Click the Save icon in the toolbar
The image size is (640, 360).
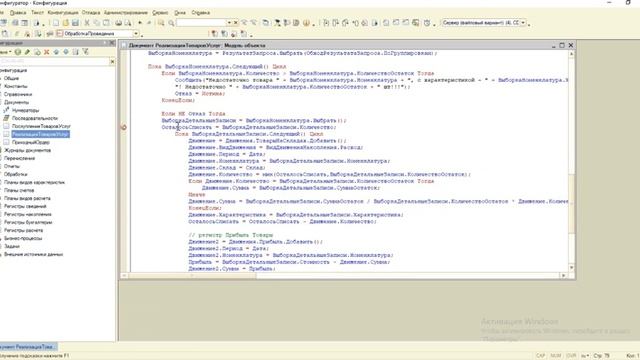tap(76, 23)
